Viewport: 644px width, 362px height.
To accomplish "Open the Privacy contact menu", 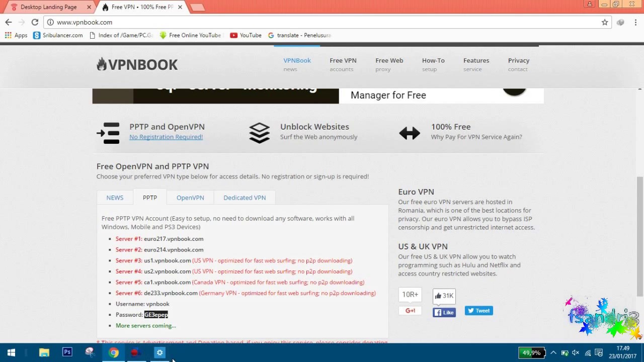I will pos(518,64).
